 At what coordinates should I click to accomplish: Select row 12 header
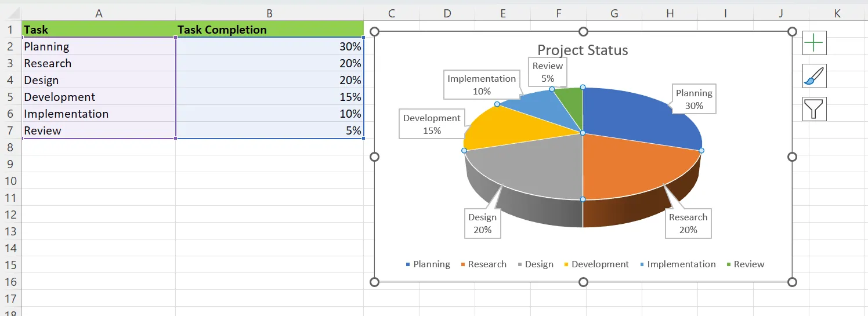(x=10, y=215)
